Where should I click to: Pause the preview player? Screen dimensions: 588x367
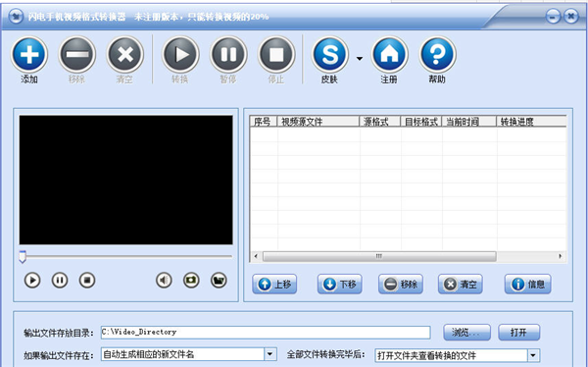[x=60, y=281]
